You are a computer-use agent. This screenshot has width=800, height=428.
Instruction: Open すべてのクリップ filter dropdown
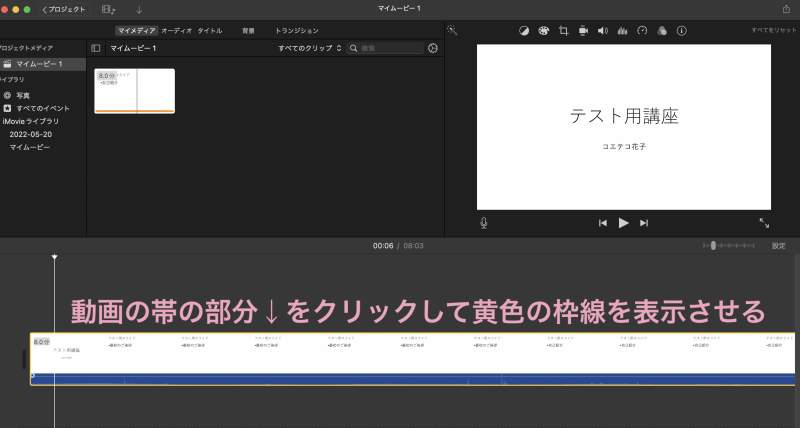tap(310, 48)
